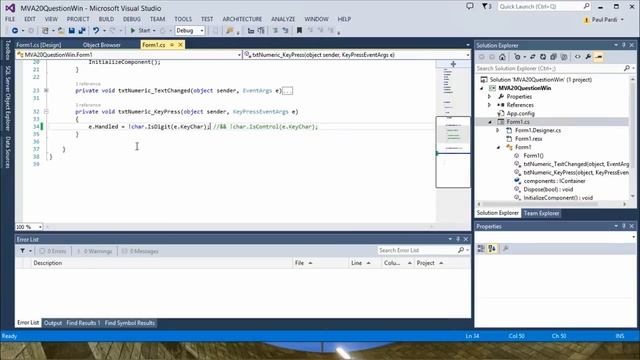
Task: Open the BUILD menu
Action: point(106,19)
